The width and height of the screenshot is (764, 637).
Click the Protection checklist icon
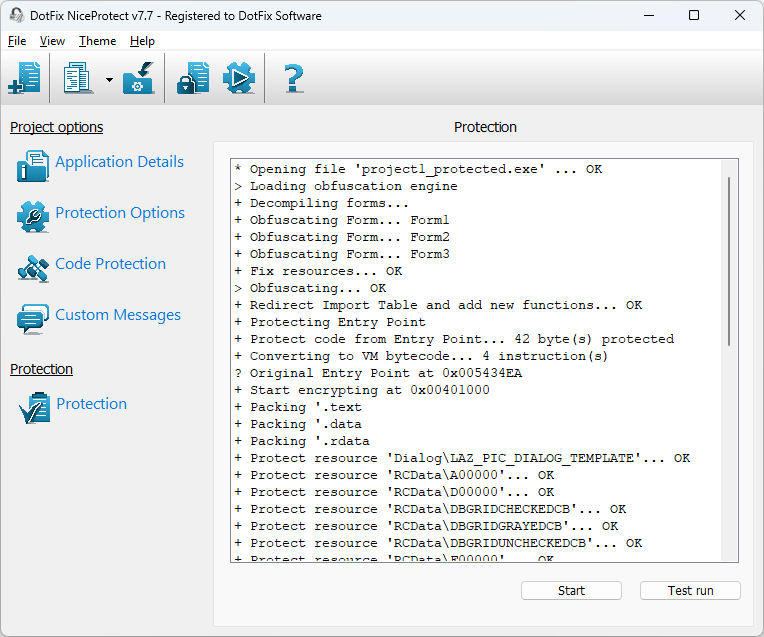[34, 407]
